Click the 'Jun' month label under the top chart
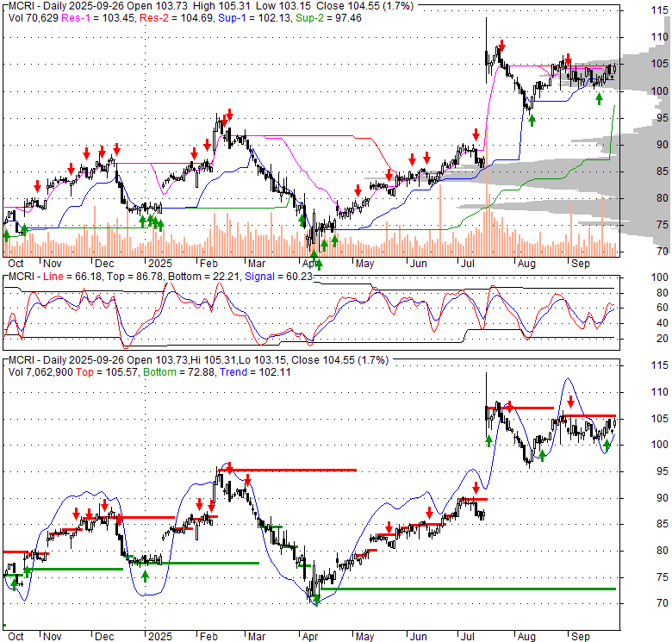 [x=419, y=264]
